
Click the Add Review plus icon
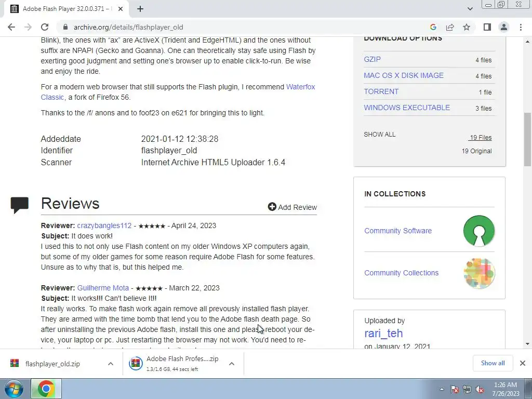tap(272, 207)
